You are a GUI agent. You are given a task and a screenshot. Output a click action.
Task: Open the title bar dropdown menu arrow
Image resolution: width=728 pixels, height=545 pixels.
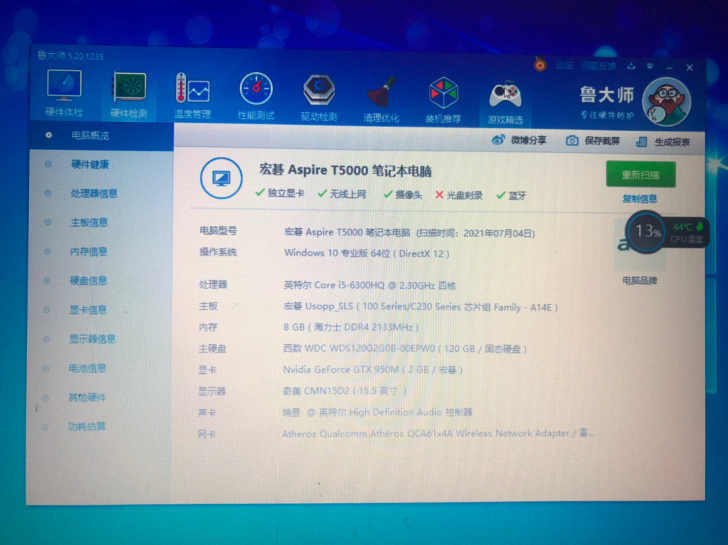[x=650, y=66]
